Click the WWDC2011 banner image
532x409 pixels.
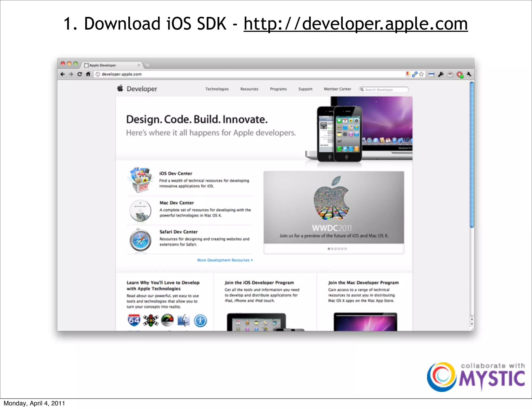[x=334, y=207]
